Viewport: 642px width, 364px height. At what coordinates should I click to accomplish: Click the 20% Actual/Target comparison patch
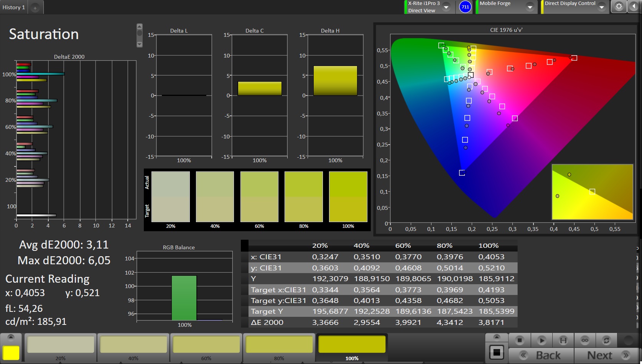click(171, 197)
